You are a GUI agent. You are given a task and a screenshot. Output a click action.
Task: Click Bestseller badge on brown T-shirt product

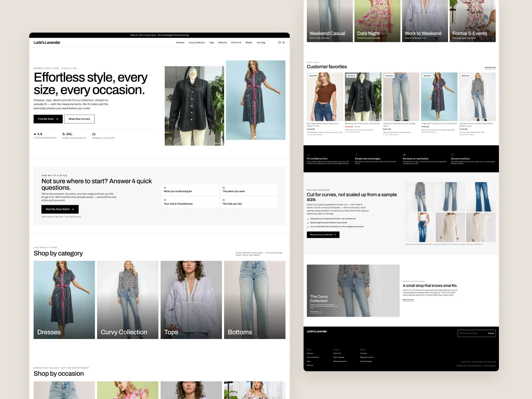(x=313, y=76)
